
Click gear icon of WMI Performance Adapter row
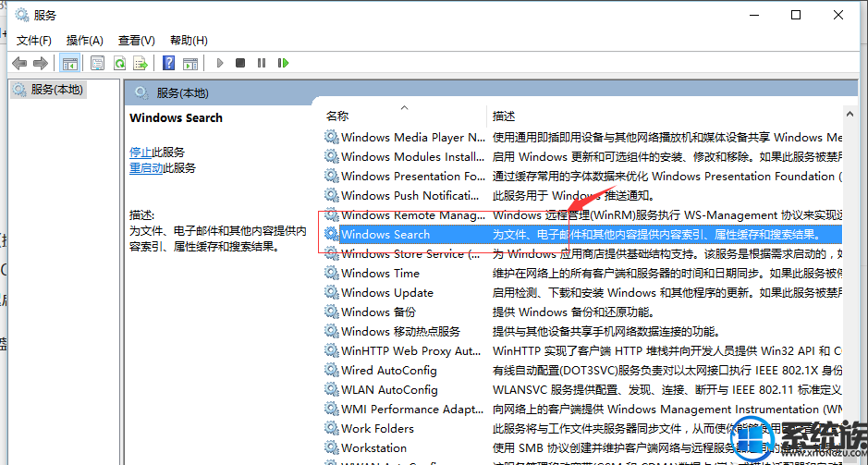(332, 410)
